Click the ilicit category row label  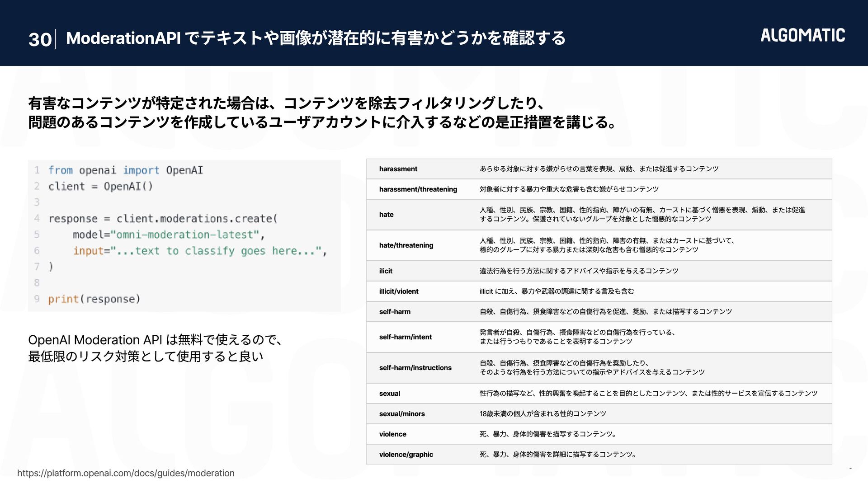[386, 271]
